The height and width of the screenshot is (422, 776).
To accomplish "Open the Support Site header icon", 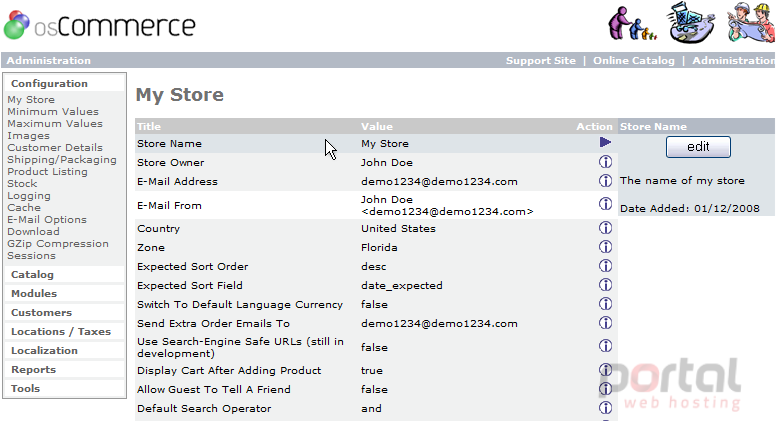I will tap(632, 23).
